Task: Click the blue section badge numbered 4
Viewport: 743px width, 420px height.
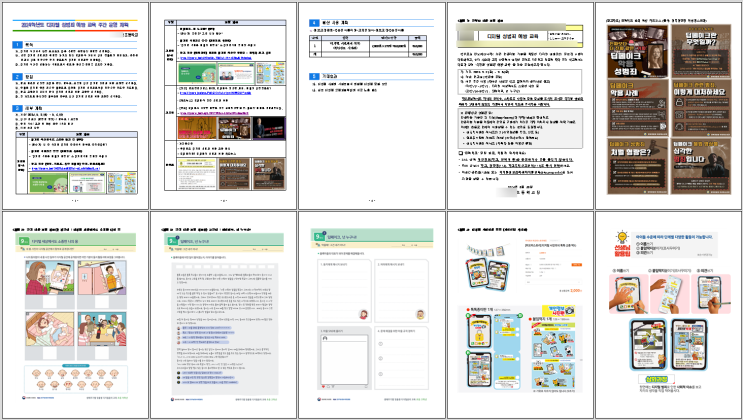Action: pyautogui.click(x=314, y=22)
